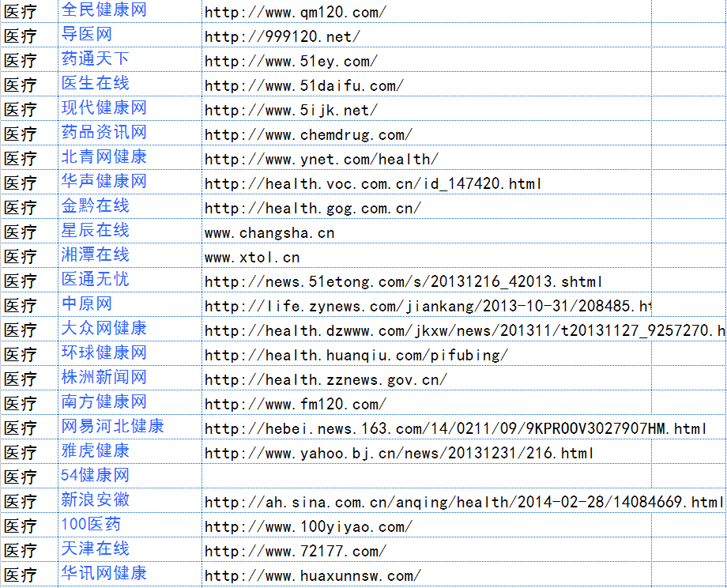This screenshot has height=588, width=727.
Task: Open the 华声健康网 link
Action: click(x=104, y=181)
